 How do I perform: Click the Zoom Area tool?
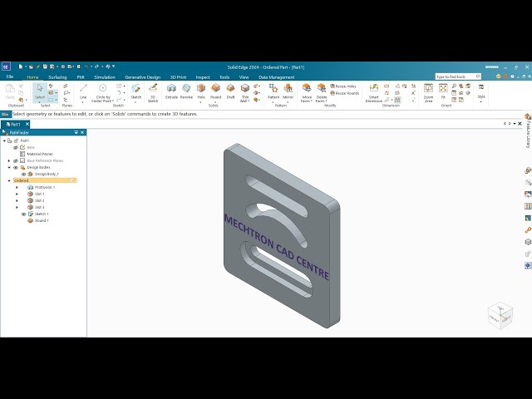pyautogui.click(x=428, y=93)
